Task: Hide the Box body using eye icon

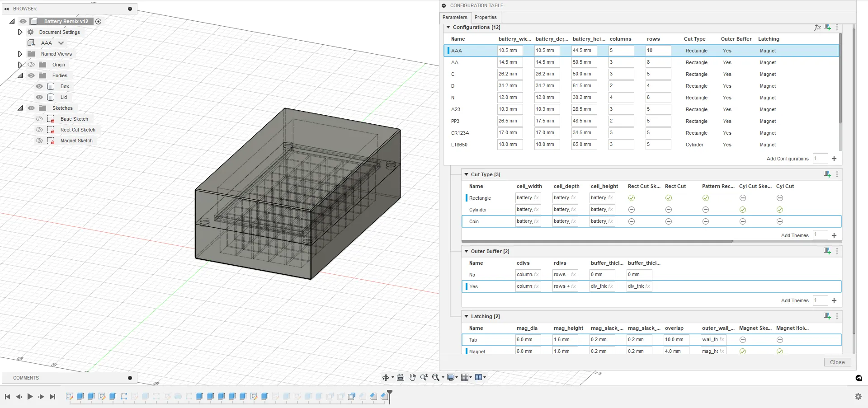Action: coord(39,86)
